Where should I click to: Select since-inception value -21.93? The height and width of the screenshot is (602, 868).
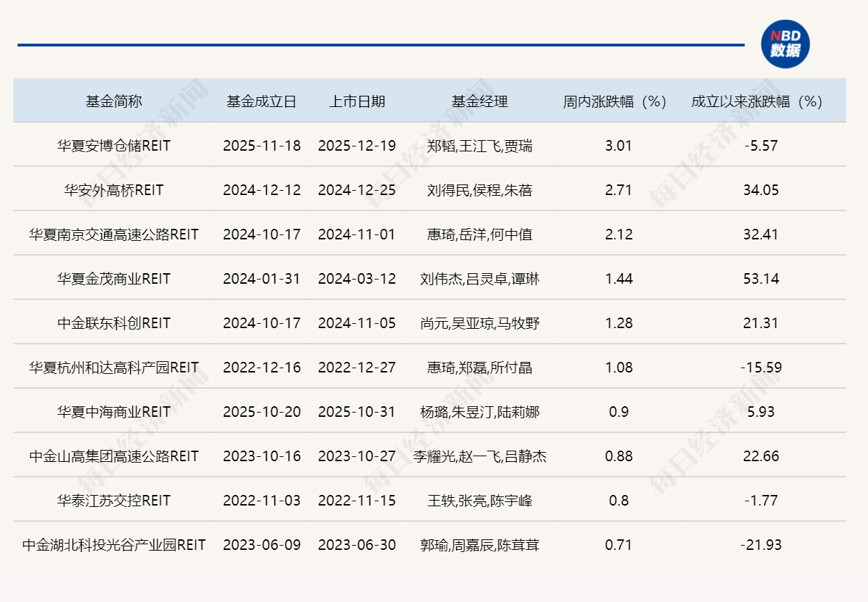761,545
